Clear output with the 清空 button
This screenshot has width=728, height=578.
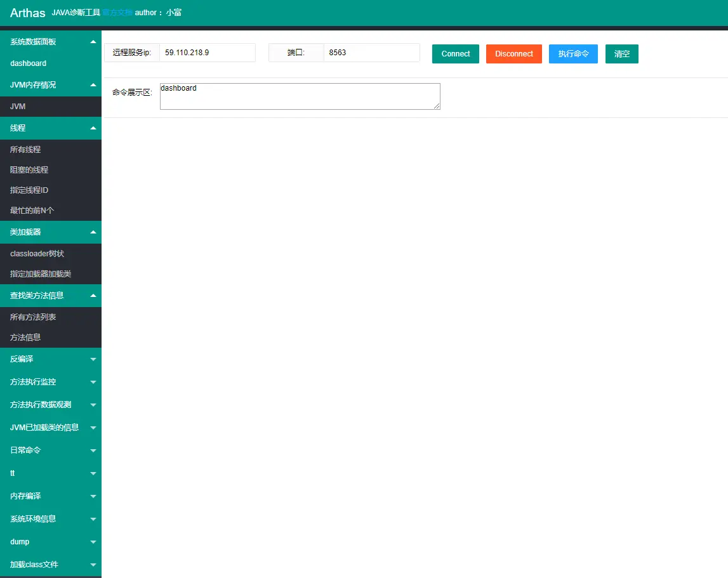pyautogui.click(x=621, y=54)
